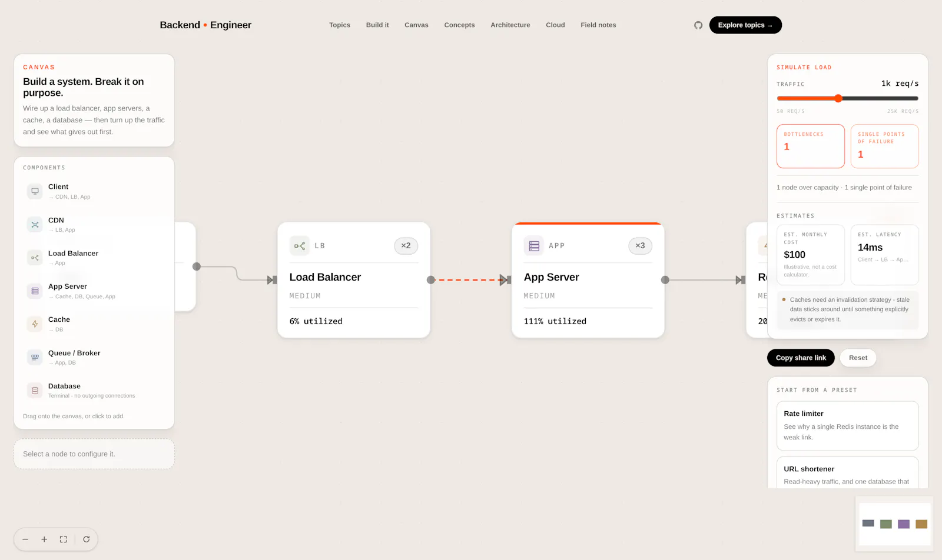Click the App Server node output port

click(x=665, y=280)
